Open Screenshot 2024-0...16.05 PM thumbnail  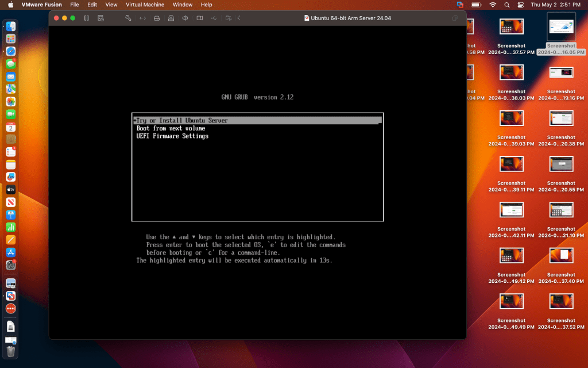561,26
